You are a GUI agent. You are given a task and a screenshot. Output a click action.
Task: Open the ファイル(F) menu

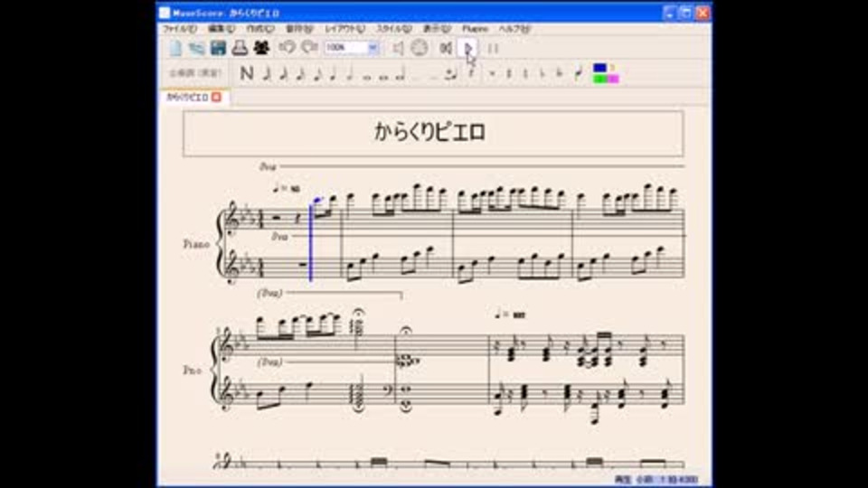(179, 29)
